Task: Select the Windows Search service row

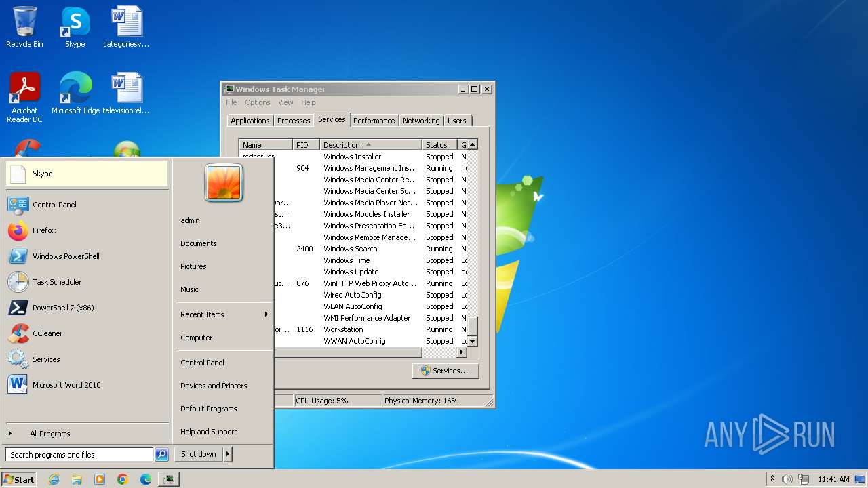Action: (x=372, y=249)
